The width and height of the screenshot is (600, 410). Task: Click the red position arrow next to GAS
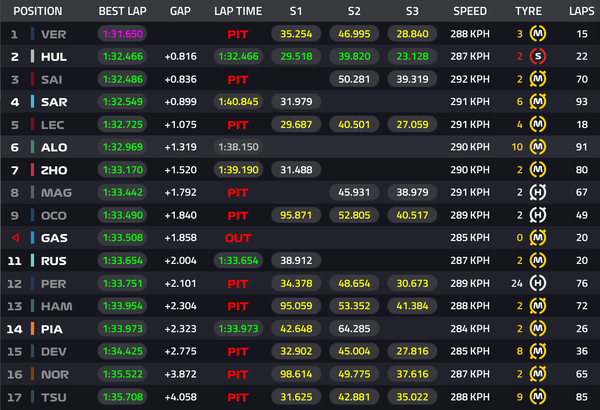click(x=14, y=237)
